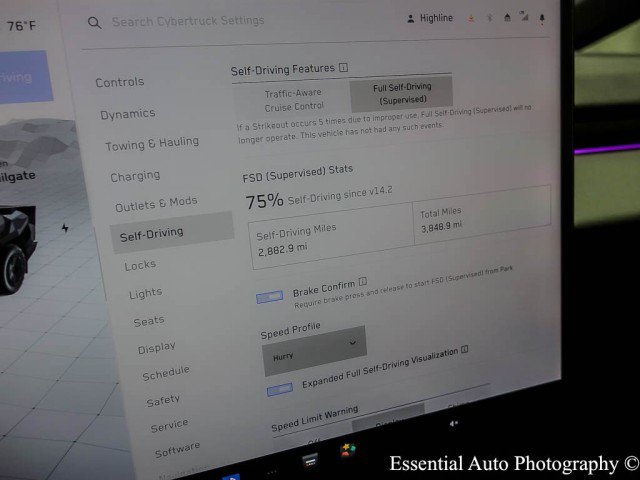Toggle Expanded Full Self-Driving Visualization
Screen dimensions: 640x480
280,389
